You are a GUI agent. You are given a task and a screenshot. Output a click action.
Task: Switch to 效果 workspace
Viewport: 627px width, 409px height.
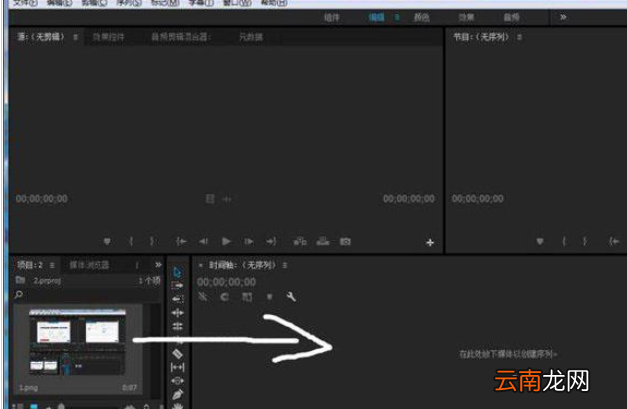pos(466,17)
